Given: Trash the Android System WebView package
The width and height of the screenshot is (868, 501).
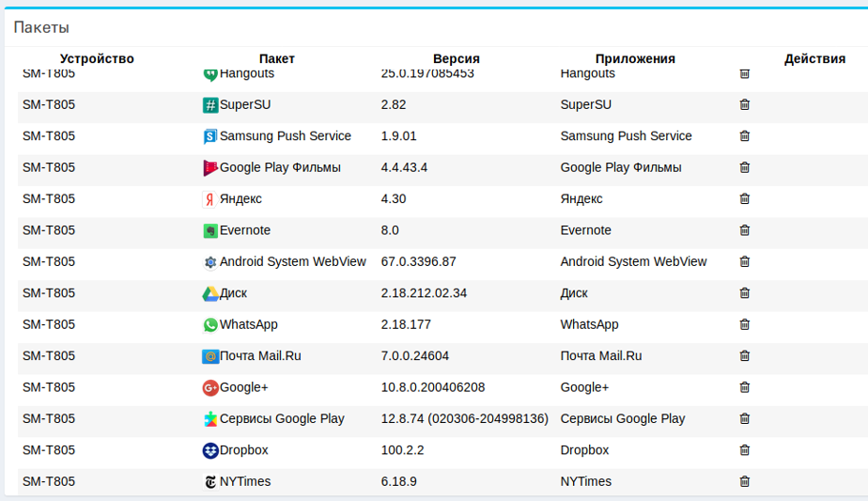Looking at the screenshot, I should (745, 261).
